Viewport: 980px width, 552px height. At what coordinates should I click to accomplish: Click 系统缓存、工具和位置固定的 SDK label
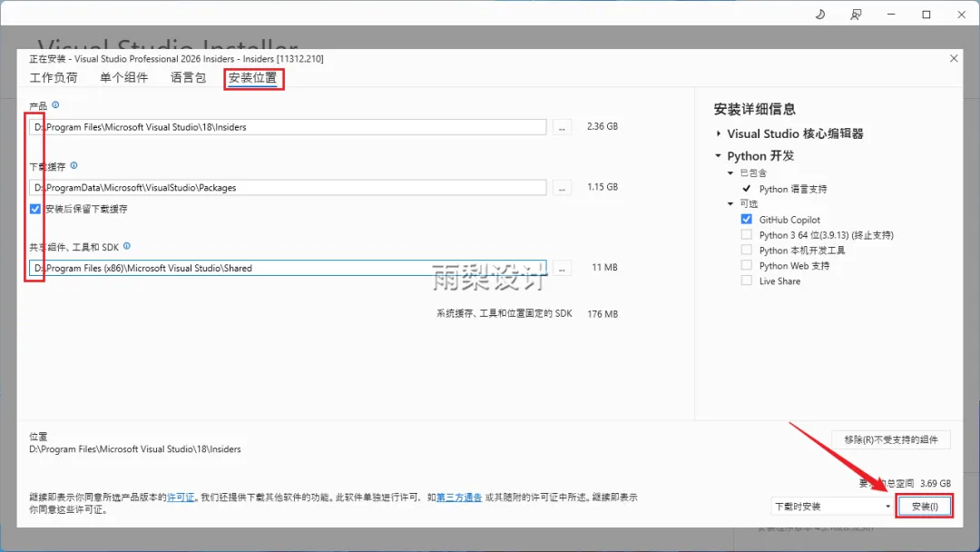pos(505,313)
